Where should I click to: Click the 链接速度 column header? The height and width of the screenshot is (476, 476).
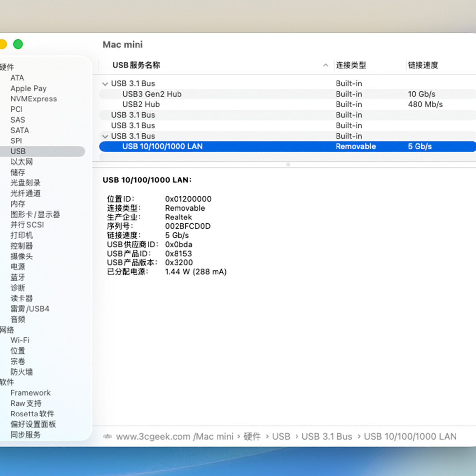(423, 65)
